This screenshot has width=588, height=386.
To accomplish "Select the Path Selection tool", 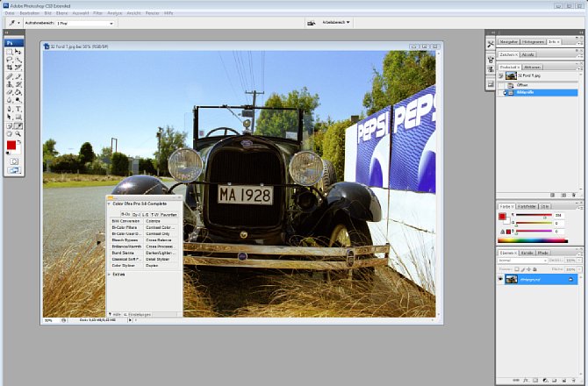I will click(10, 117).
